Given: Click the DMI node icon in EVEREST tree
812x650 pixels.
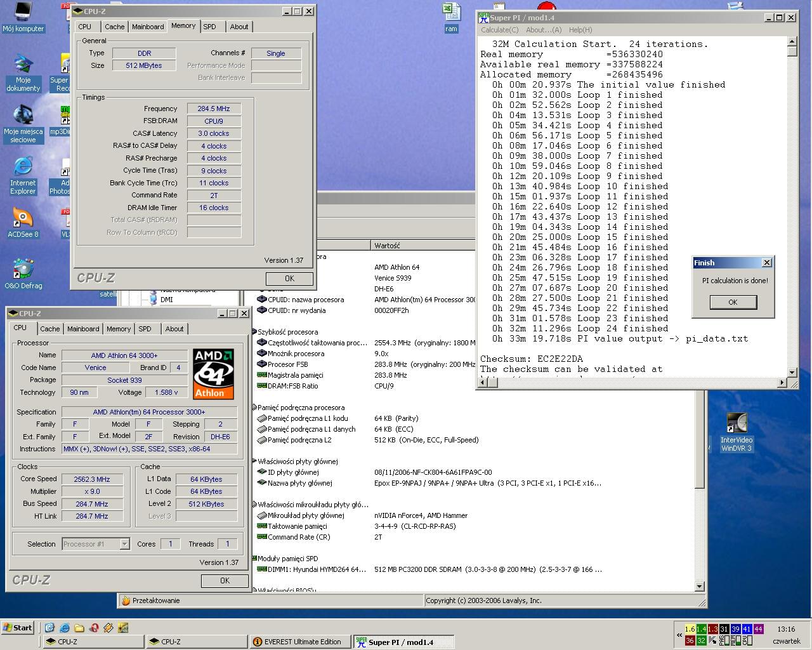Looking at the screenshot, I should coord(153,300).
